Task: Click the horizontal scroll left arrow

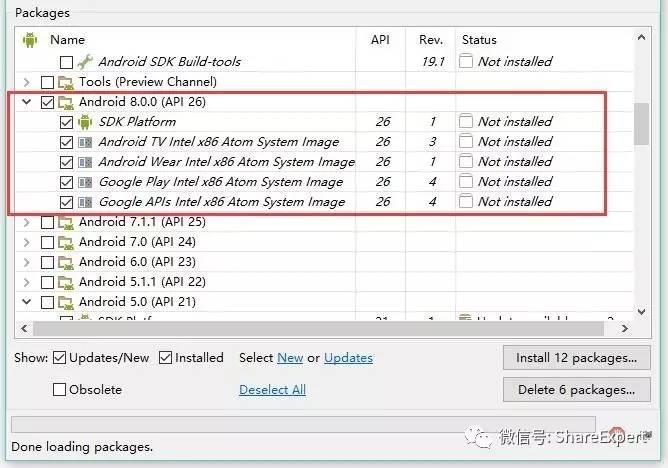Action: pyautogui.click(x=24, y=329)
